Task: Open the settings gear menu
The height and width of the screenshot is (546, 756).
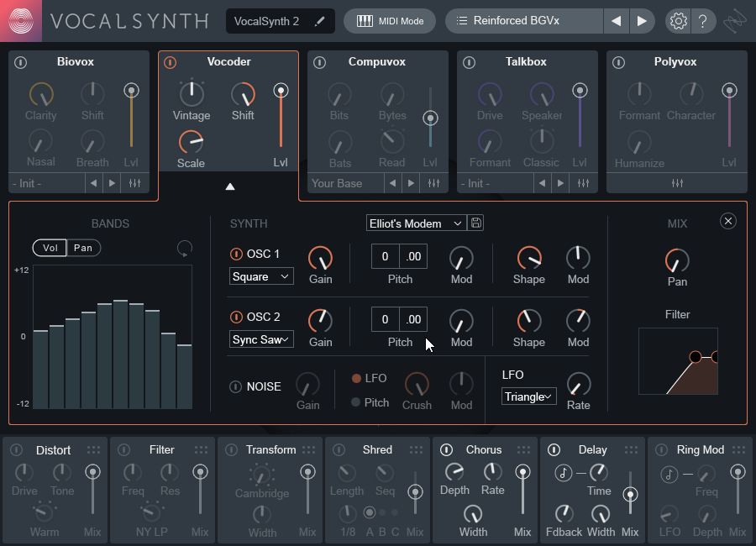Action: pyautogui.click(x=678, y=21)
